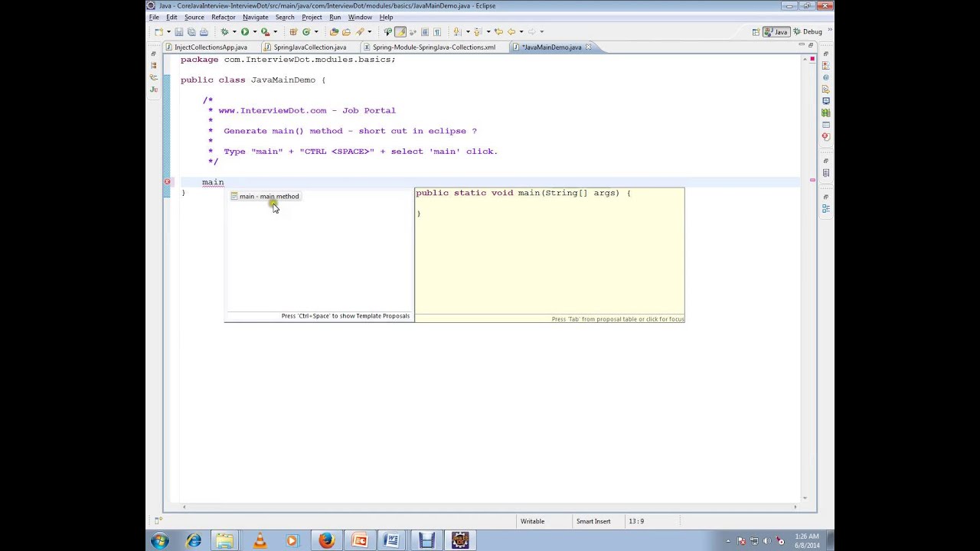Open the Next Annotation dropdown arrow
This screenshot has height=551, width=980.
pyautogui.click(x=468, y=31)
